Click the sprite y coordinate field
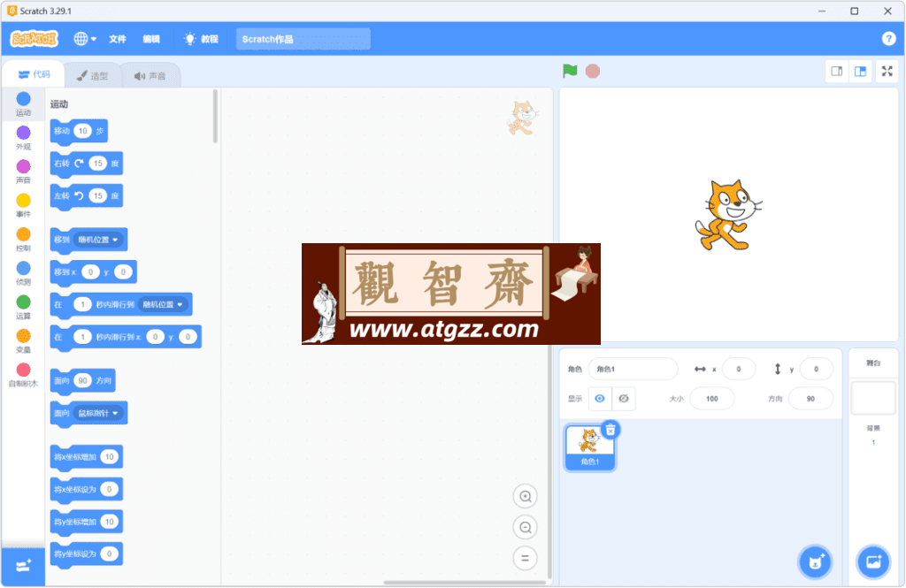The image size is (906, 588). tap(816, 369)
